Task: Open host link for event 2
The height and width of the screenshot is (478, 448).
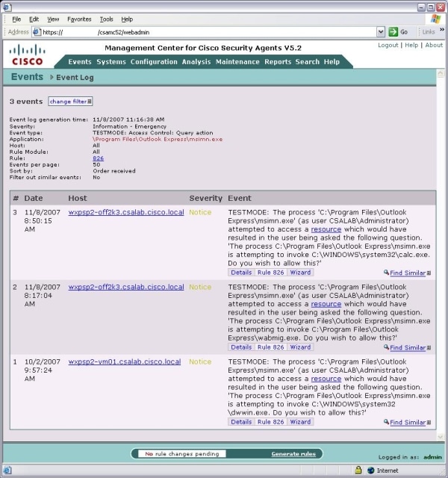Action: tap(126, 287)
